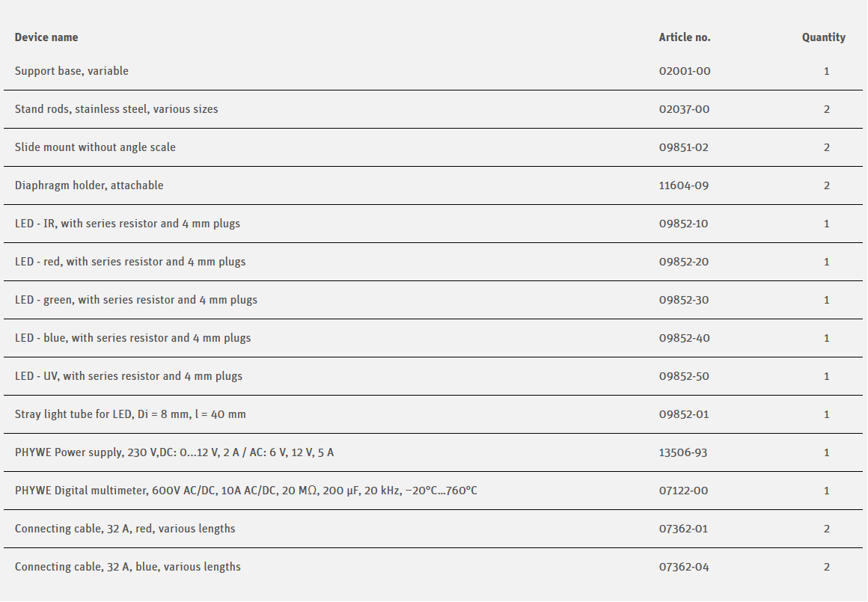Choose the 'LED - blue' device name

132,338
